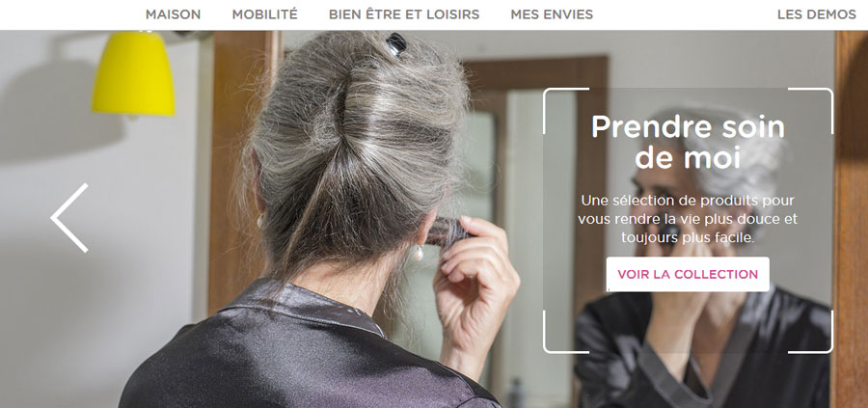This screenshot has width=868, height=408.
Task: Select BIEN ÊTRE ET LOISIRS in navigation
Action: coord(404,14)
